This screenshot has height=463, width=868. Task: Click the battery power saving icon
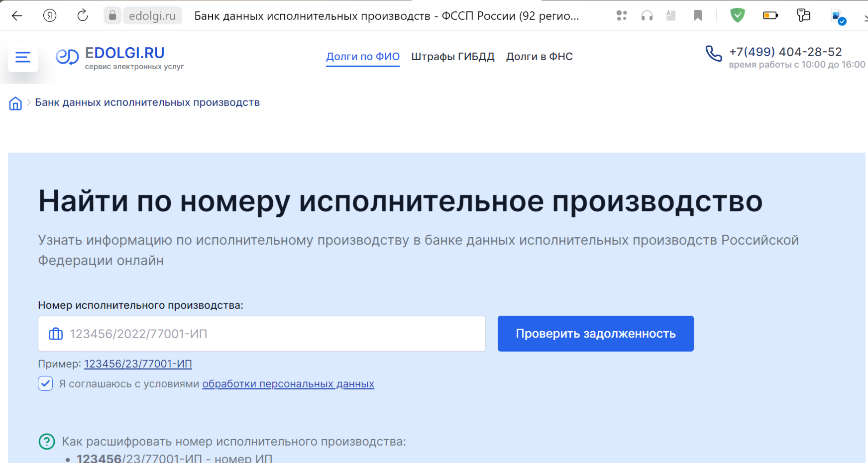(770, 16)
